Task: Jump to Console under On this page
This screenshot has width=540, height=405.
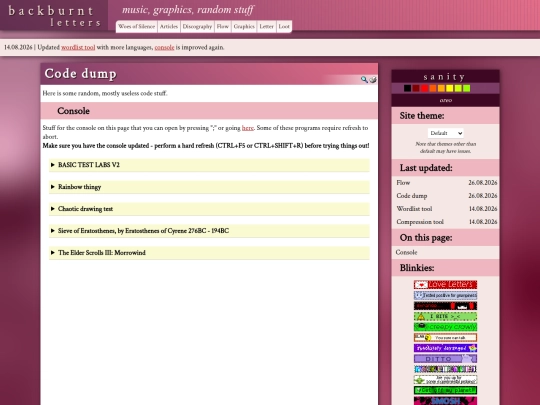Action: pyautogui.click(x=406, y=252)
